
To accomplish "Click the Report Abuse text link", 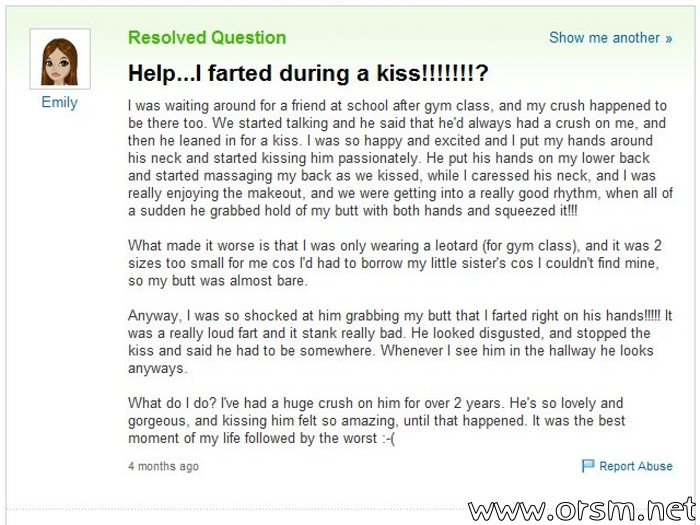I will pyautogui.click(x=636, y=466).
